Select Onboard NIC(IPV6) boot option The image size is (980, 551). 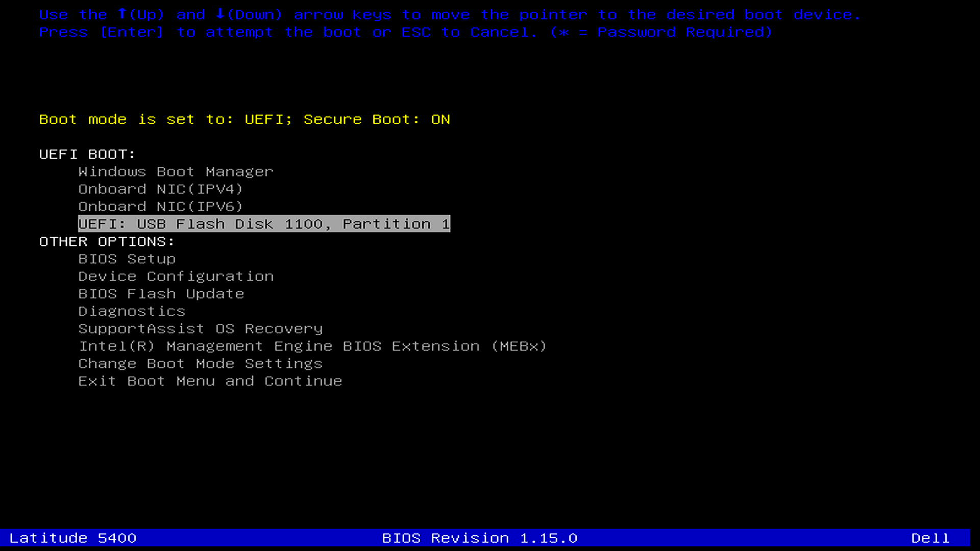(x=161, y=207)
